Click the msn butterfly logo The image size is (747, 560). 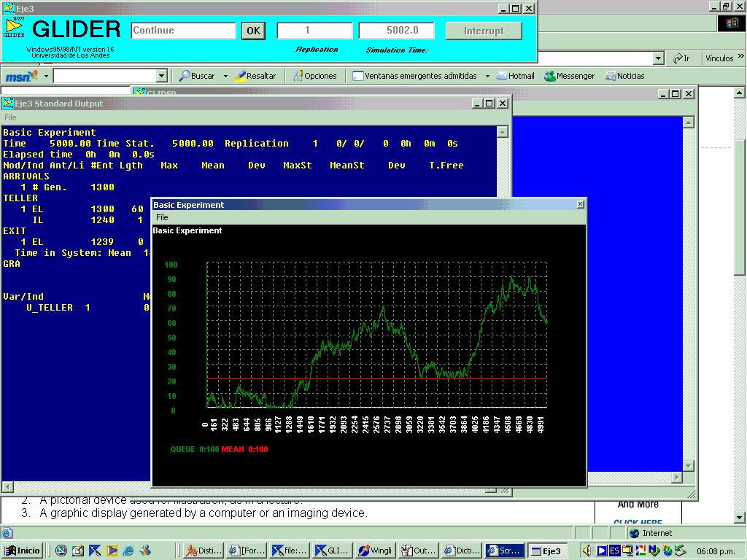click(x=21, y=76)
